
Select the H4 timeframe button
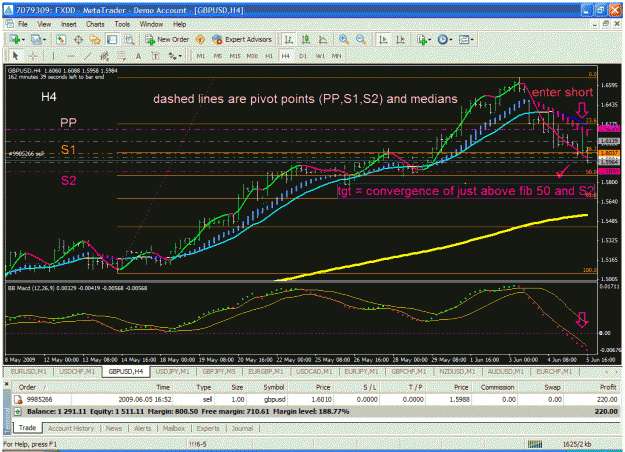285,56
